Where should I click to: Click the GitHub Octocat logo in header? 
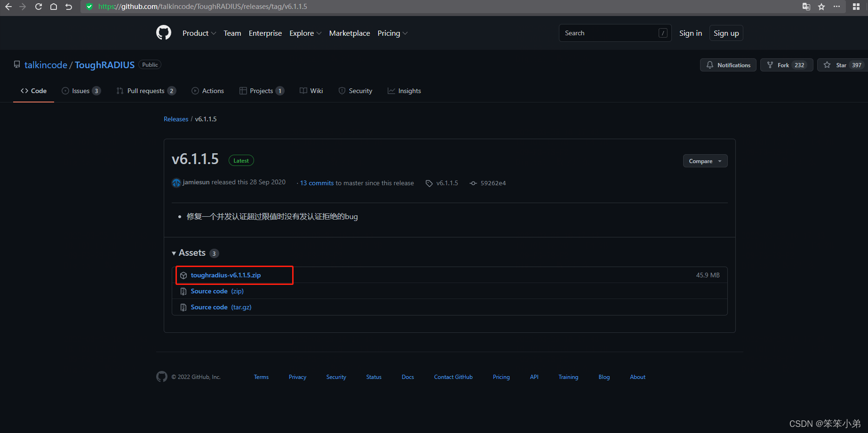164,33
